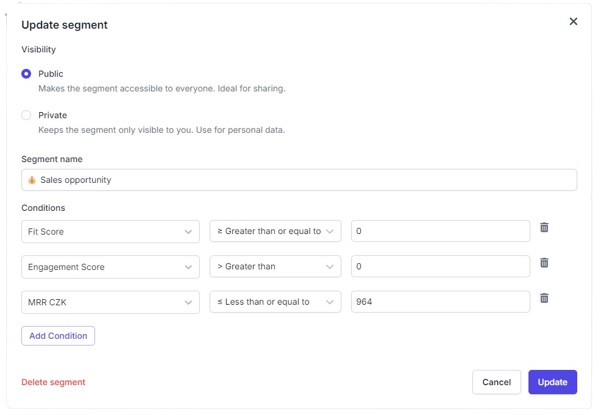
Task: Remove the Engagement Score condition via trash icon
Action: [544, 263]
